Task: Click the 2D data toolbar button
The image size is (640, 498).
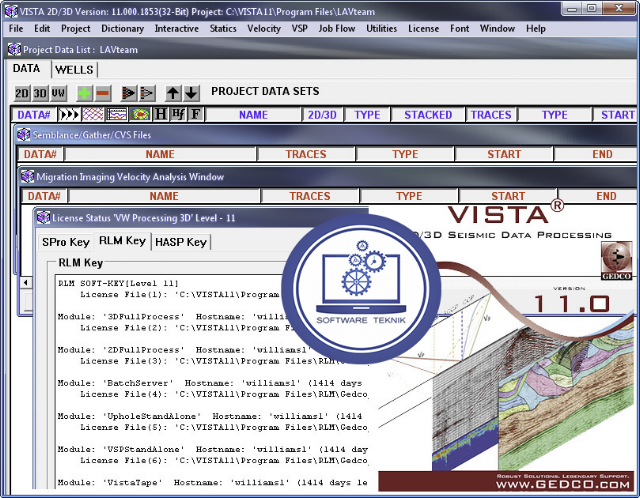Action: (22, 93)
